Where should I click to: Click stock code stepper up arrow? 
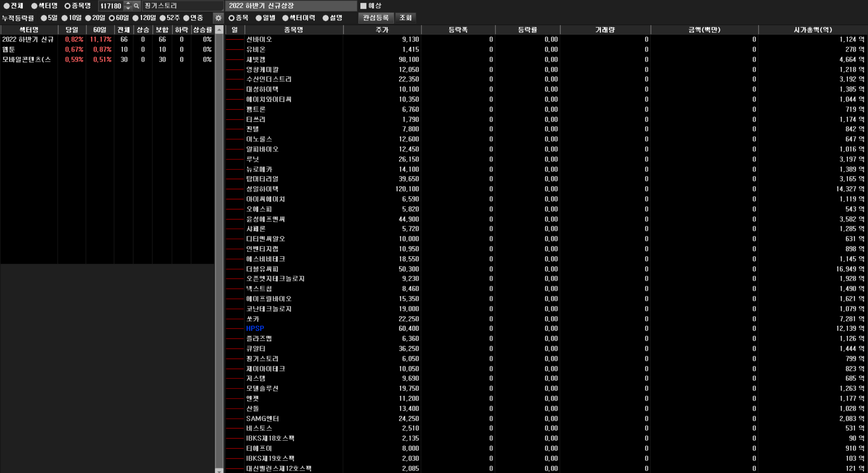coord(128,3)
